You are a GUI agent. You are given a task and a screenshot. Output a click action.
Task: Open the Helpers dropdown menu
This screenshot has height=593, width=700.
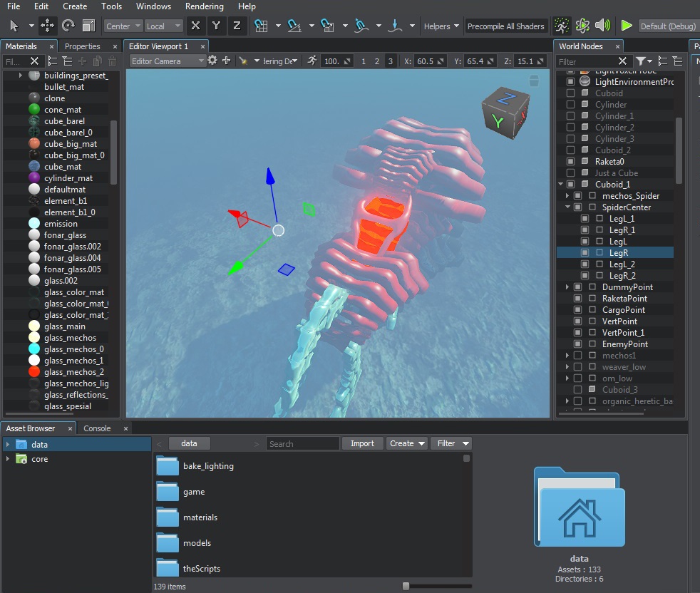pyautogui.click(x=441, y=26)
